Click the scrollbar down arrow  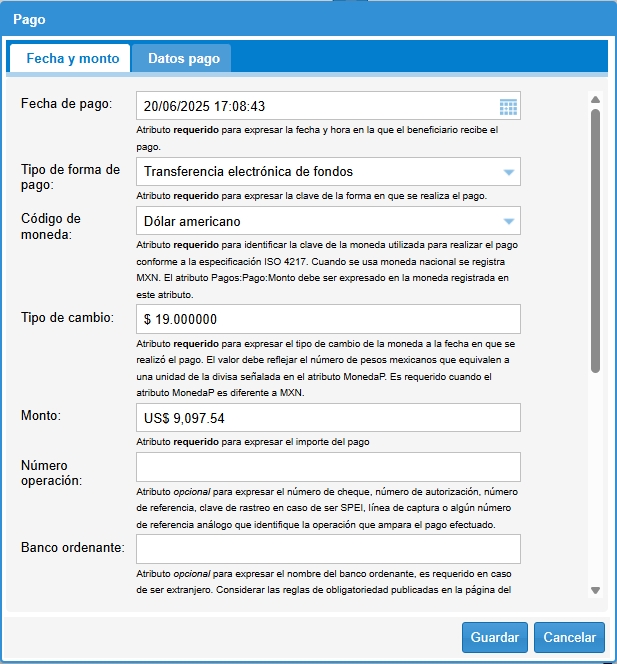click(595, 590)
